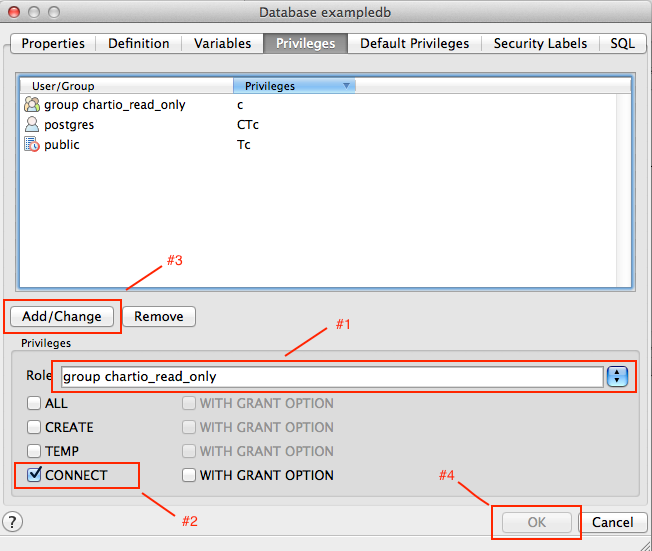Toggle the TEMP privilege checkbox

[x=35, y=452]
